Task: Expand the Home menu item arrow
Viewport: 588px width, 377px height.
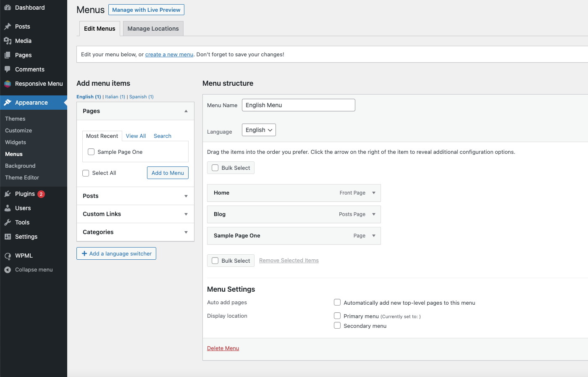Action: (374, 193)
